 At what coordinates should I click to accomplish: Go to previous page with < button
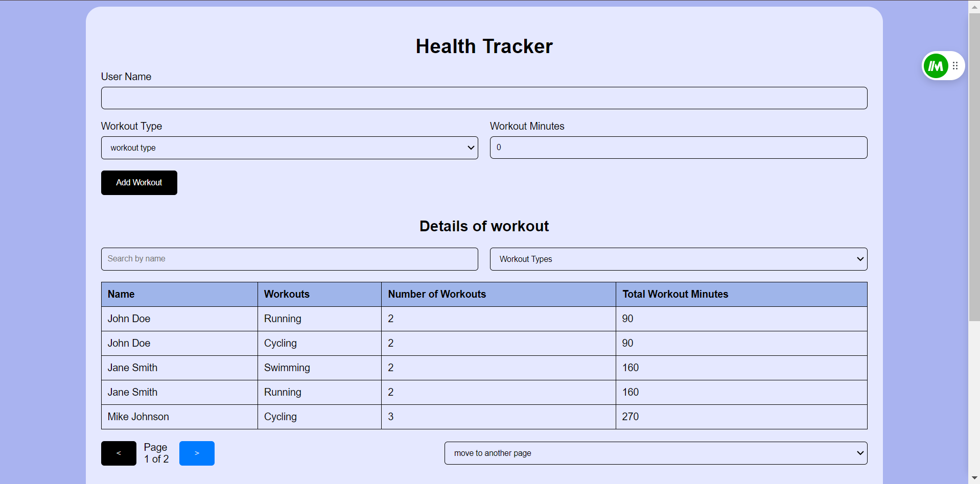coord(119,453)
